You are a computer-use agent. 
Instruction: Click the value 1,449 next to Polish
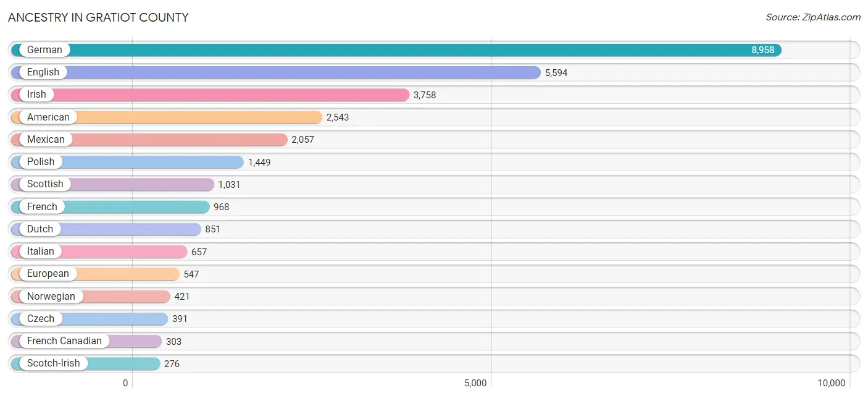coord(259,163)
